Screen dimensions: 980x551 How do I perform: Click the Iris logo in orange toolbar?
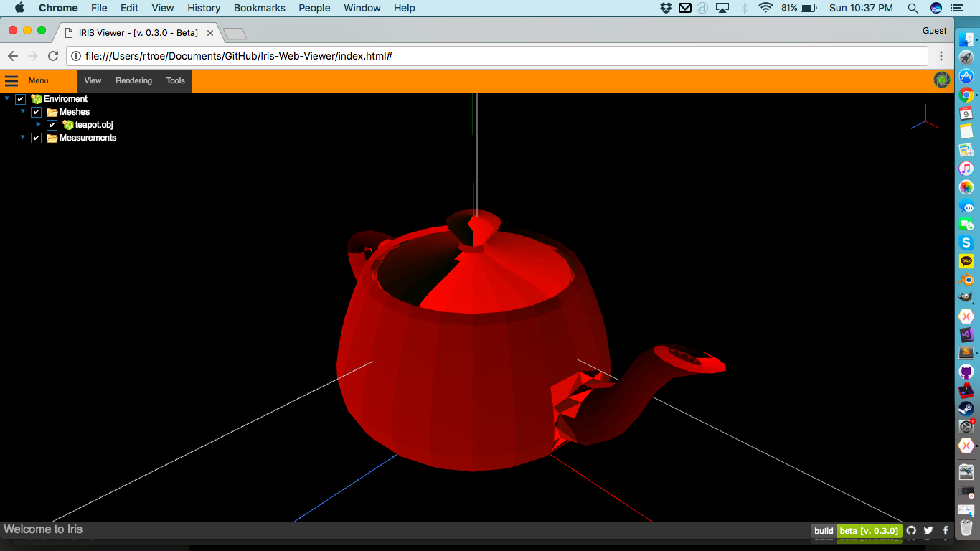941,80
